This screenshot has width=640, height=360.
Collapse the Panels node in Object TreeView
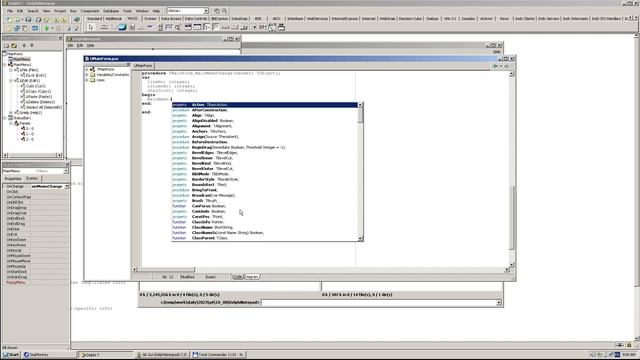(x=11, y=123)
